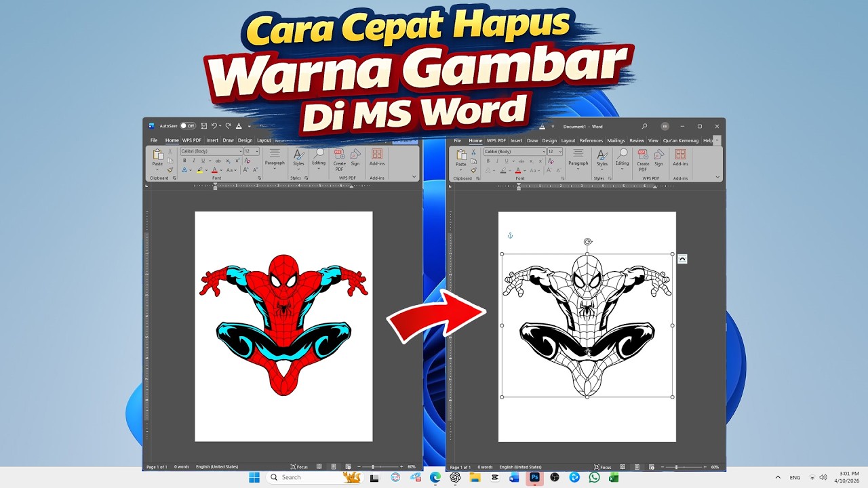Viewport: 868px width, 488px height.
Task: Click Paste icon in left Word window
Action: tap(158, 155)
